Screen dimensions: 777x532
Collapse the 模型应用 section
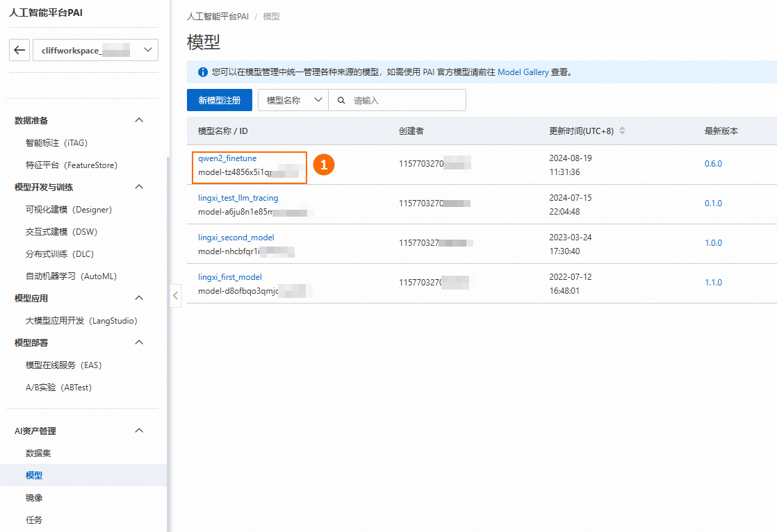pyautogui.click(x=139, y=298)
